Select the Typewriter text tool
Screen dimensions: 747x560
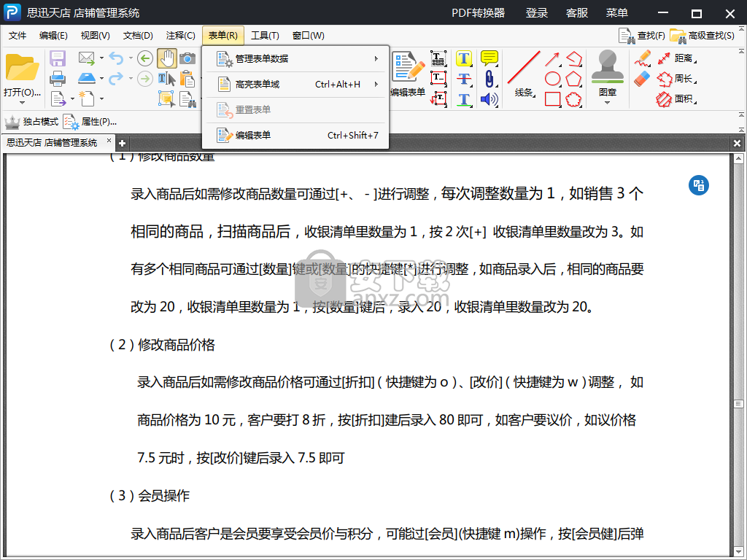pyautogui.click(x=438, y=58)
